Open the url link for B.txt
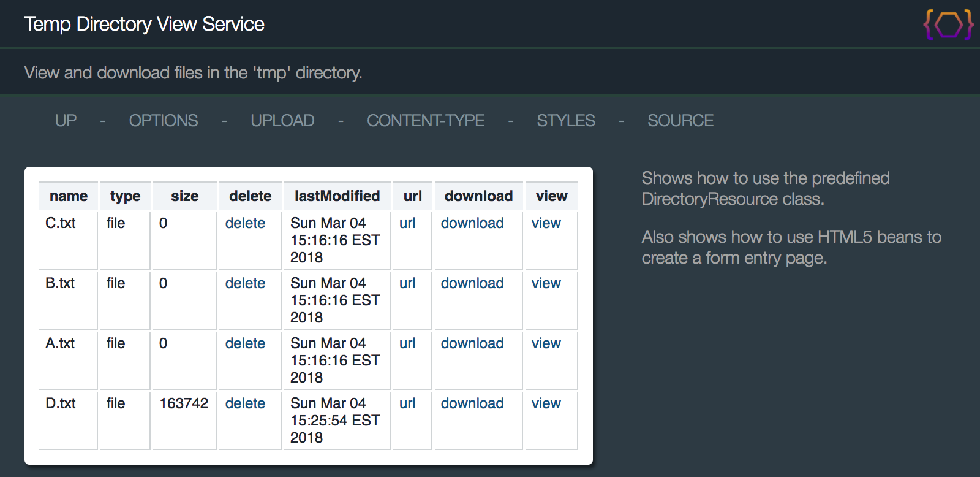 [x=407, y=283]
